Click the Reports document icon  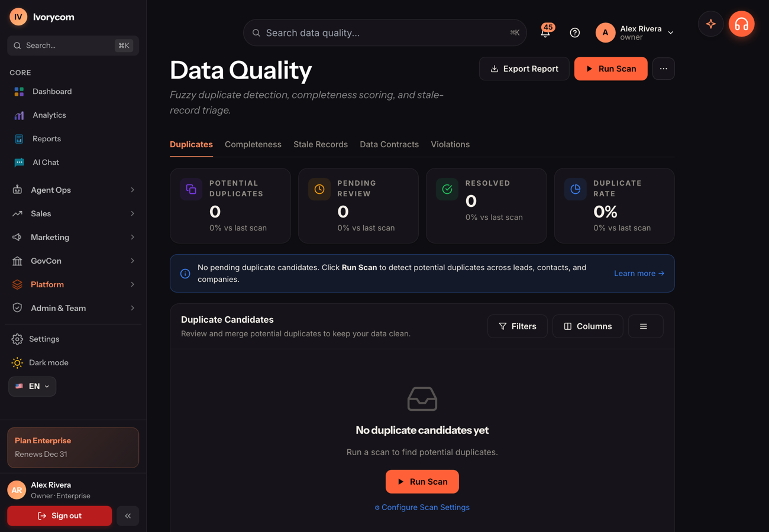point(19,139)
